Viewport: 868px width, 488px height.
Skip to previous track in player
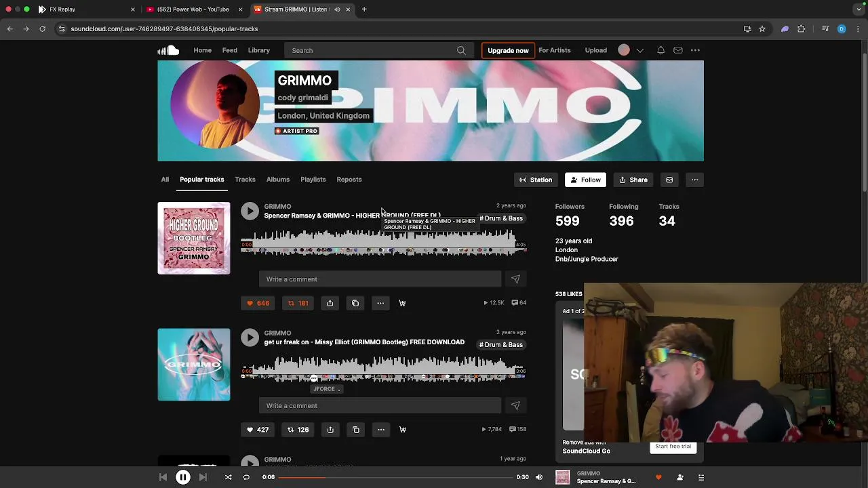(163, 477)
